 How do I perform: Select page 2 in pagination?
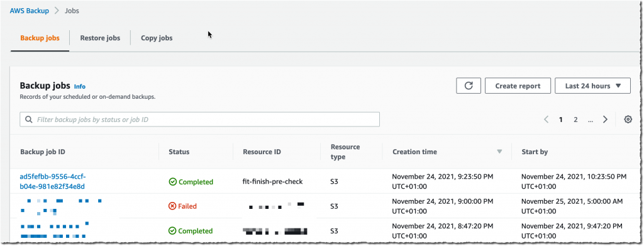(x=576, y=120)
